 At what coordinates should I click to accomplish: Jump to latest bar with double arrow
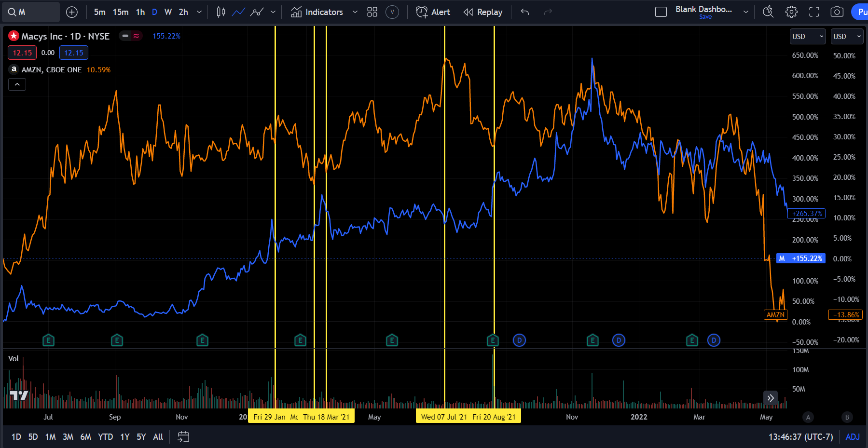(x=771, y=398)
